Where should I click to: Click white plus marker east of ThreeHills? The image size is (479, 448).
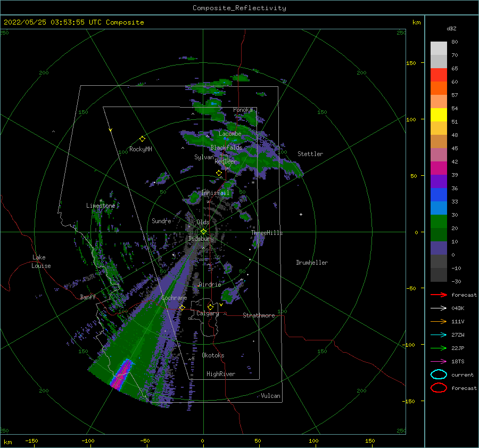[x=301, y=214]
